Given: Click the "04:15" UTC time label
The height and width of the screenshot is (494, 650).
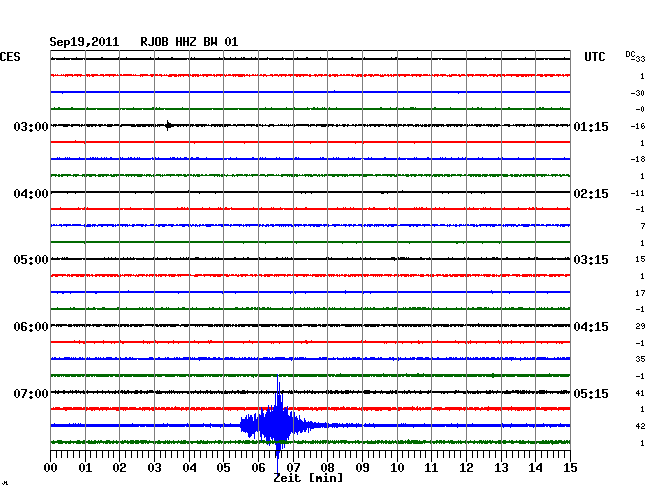Looking at the screenshot, I should [591, 327].
